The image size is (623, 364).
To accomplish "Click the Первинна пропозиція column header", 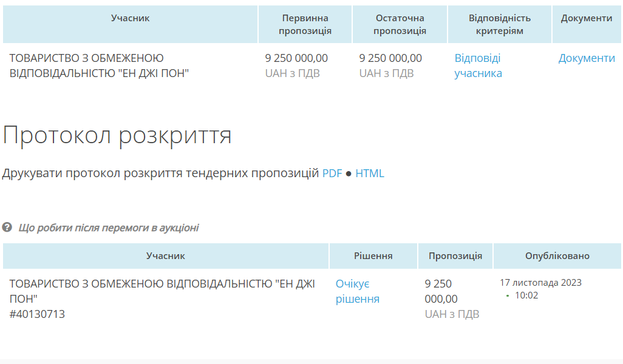I will point(305,24).
